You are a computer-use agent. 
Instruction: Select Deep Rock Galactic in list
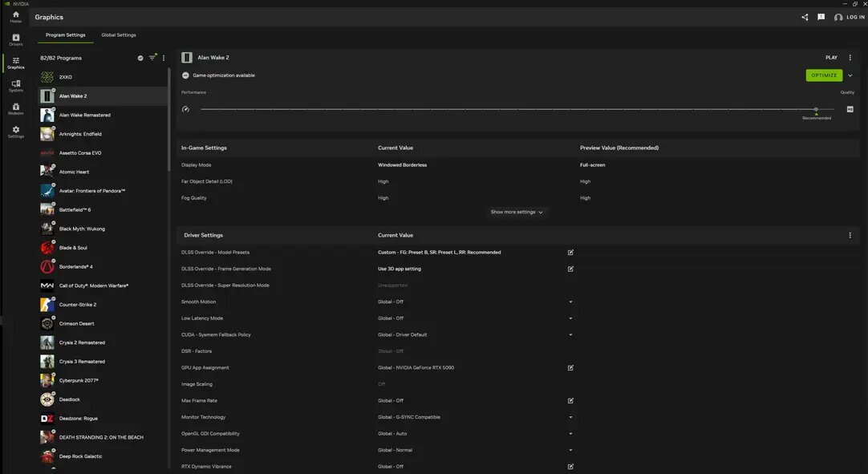[x=103, y=456]
